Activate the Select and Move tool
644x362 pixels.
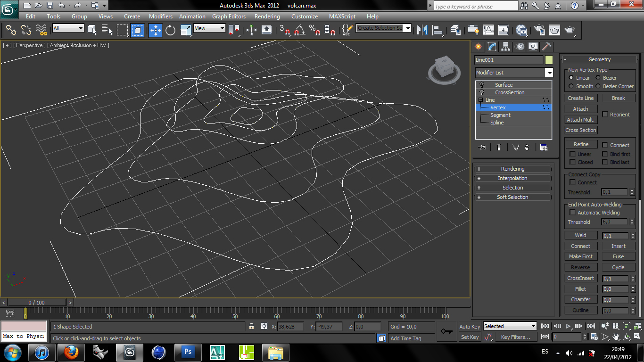click(x=155, y=30)
